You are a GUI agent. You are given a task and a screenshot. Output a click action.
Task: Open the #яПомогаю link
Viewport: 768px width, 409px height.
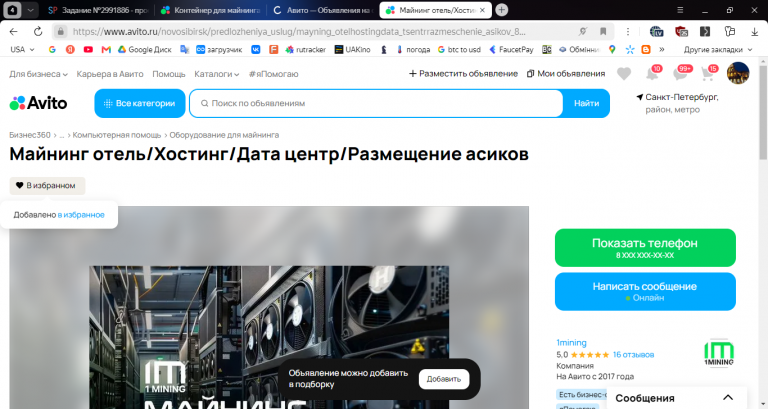(x=273, y=74)
